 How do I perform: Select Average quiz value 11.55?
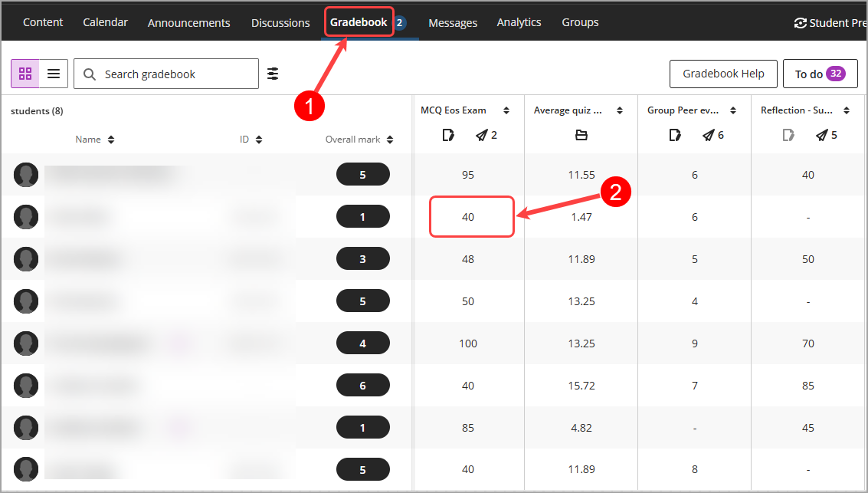coord(581,175)
